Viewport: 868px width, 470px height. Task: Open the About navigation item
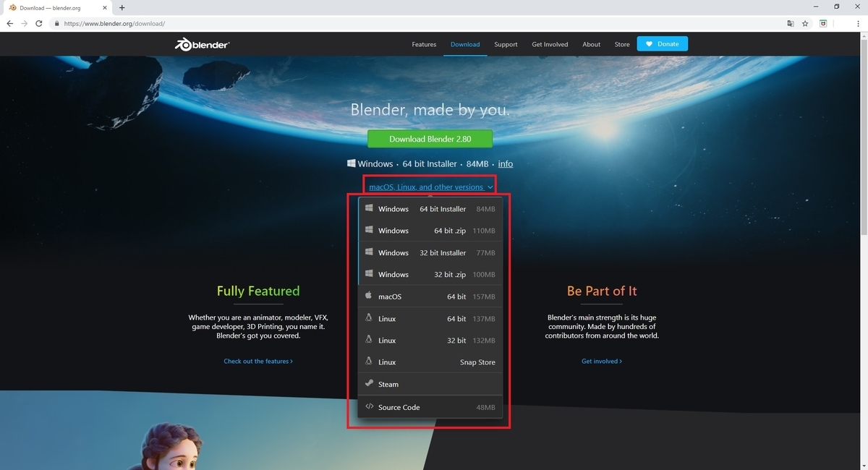(x=592, y=44)
